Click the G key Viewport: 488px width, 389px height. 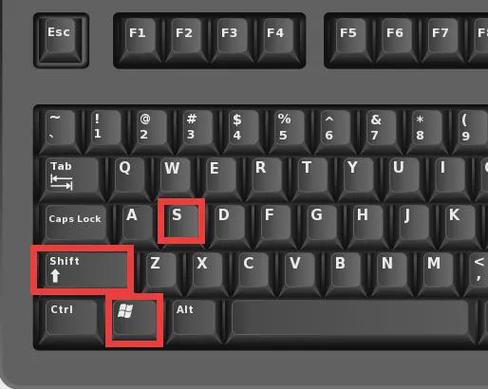(x=322, y=225)
